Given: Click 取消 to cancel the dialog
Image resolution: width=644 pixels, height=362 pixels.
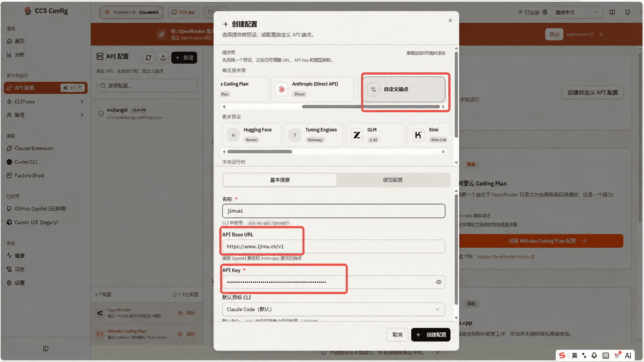Looking at the screenshot, I should click(397, 335).
